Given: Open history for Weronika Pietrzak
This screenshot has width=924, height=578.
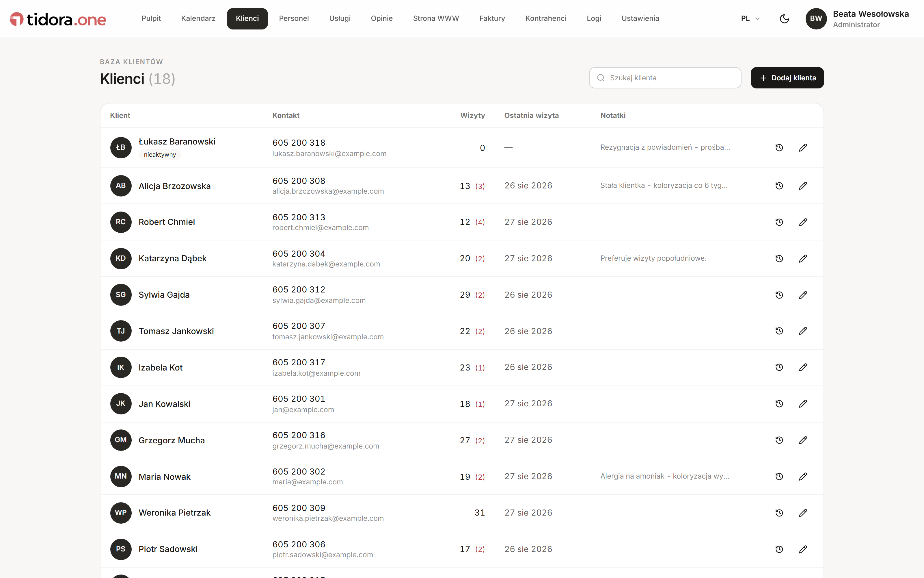Looking at the screenshot, I should (x=779, y=513).
